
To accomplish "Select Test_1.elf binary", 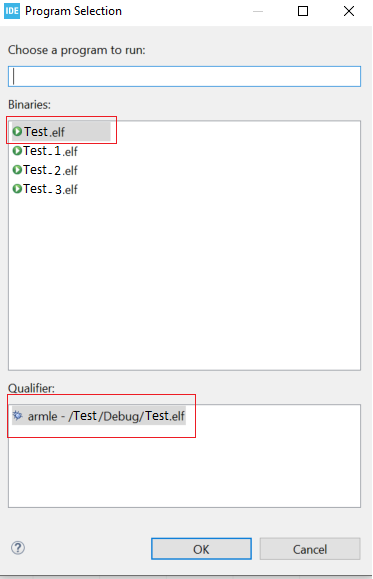I will pos(50,151).
